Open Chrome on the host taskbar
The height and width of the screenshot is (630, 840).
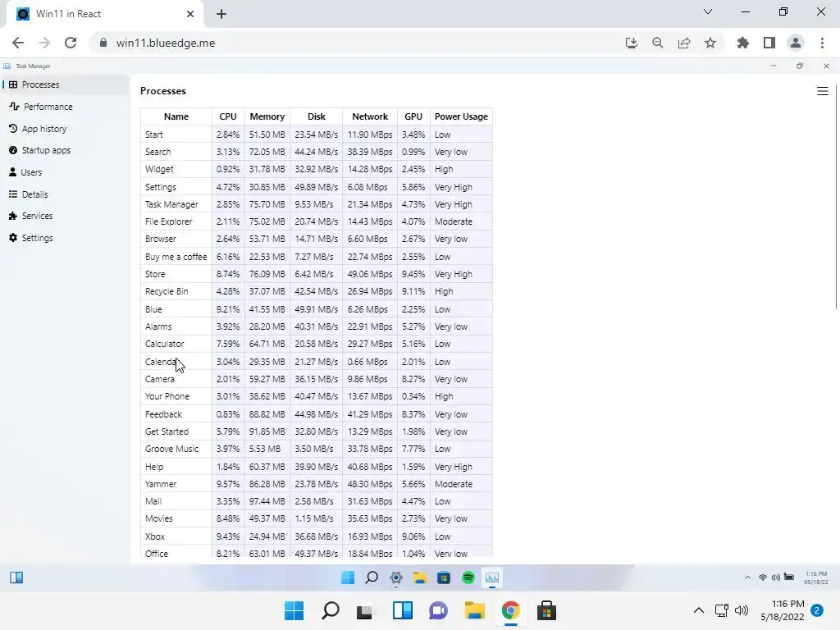click(x=510, y=610)
